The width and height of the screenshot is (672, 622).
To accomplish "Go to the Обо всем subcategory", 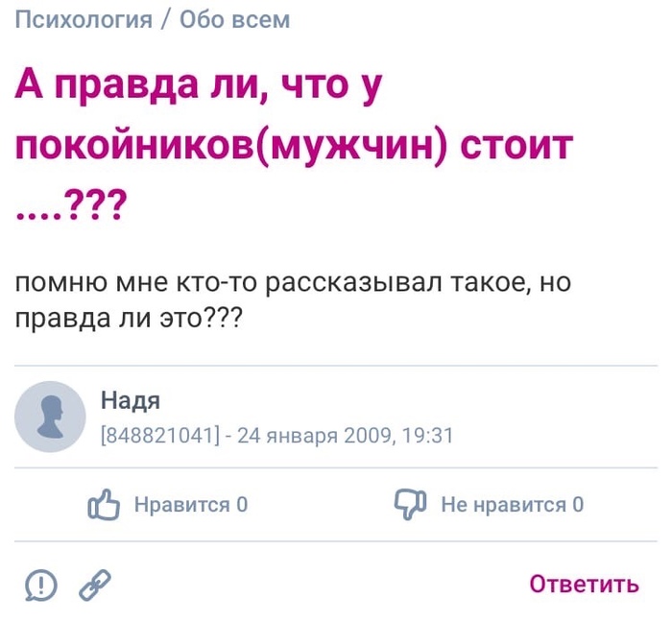I will coord(234,19).
